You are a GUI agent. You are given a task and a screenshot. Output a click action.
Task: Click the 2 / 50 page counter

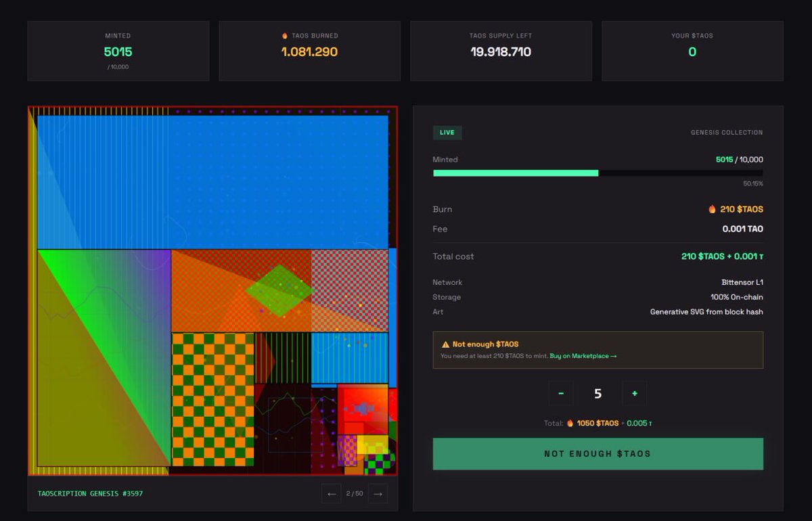[355, 494]
